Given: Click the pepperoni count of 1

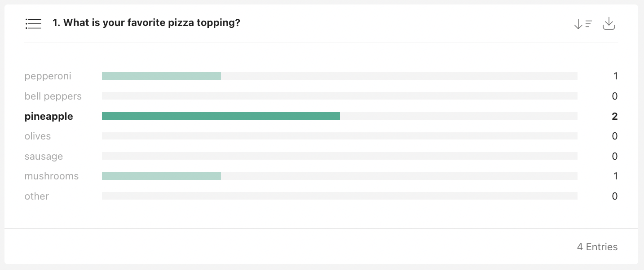Looking at the screenshot, I should (x=615, y=76).
